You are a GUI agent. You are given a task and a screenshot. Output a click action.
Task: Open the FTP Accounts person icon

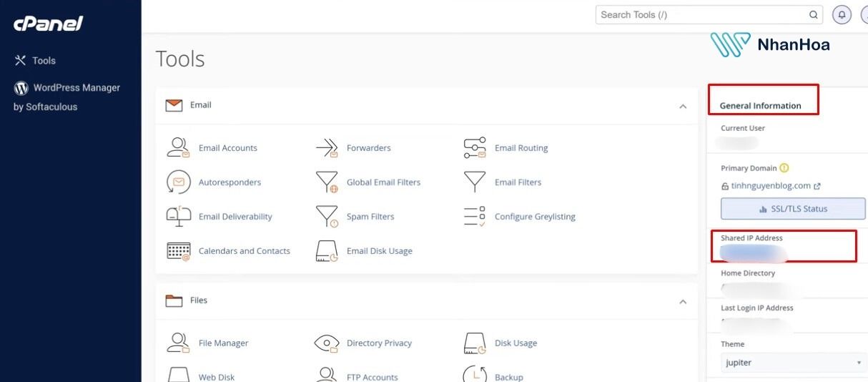[327, 375]
